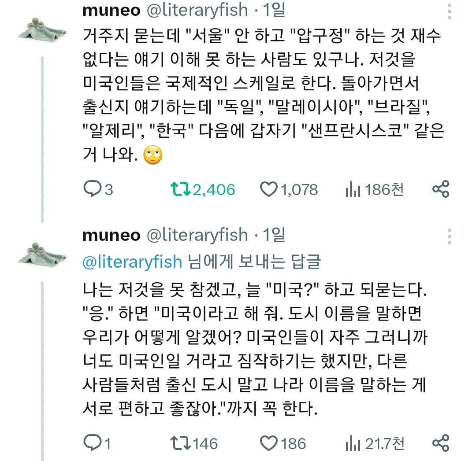476x461 pixels.
Task: Open more options menu of first tweet
Action: pyautogui.click(x=449, y=11)
